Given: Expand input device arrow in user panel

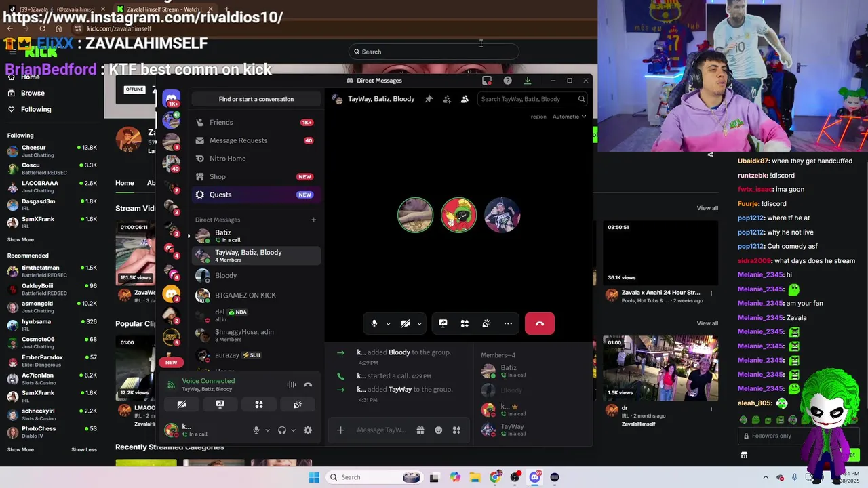Looking at the screenshot, I should coord(267,430).
